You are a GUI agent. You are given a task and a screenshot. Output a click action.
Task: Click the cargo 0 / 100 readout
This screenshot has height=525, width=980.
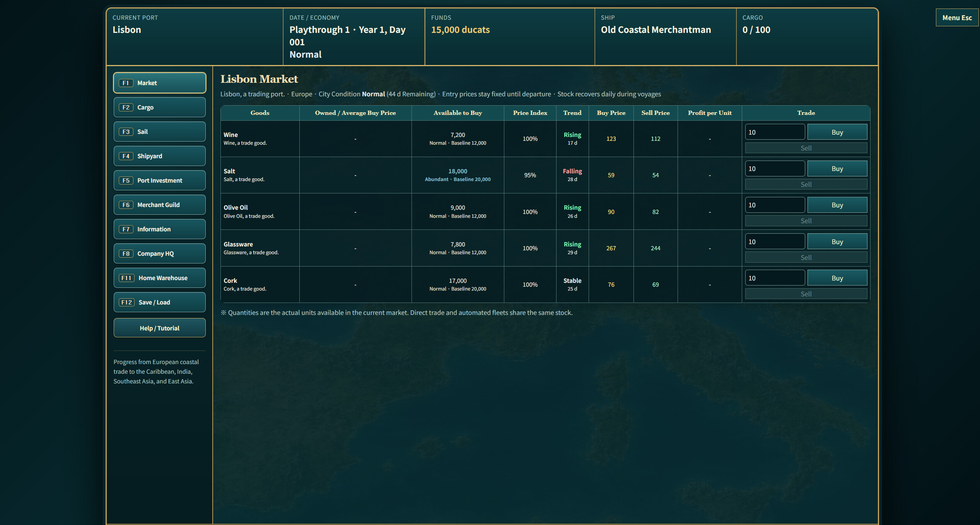(x=756, y=30)
